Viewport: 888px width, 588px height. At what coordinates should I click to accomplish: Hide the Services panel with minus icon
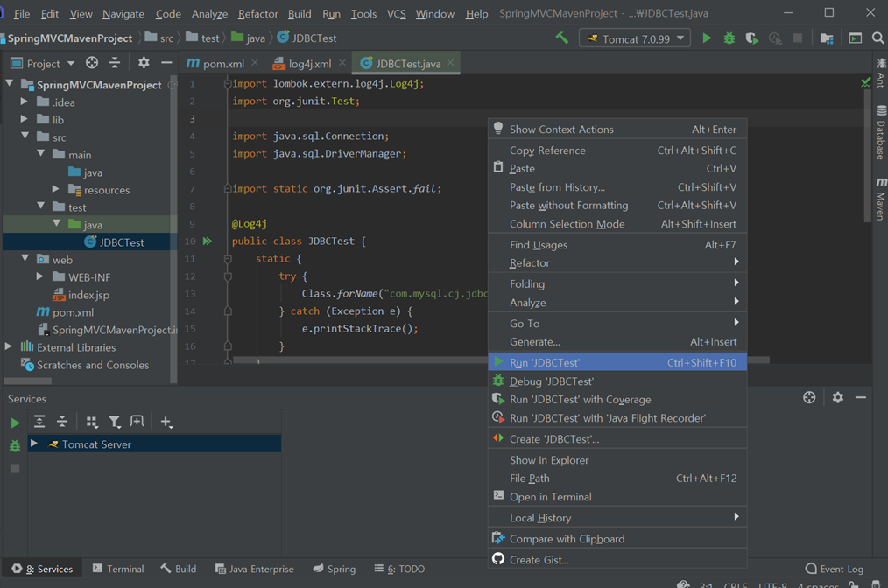click(x=861, y=397)
